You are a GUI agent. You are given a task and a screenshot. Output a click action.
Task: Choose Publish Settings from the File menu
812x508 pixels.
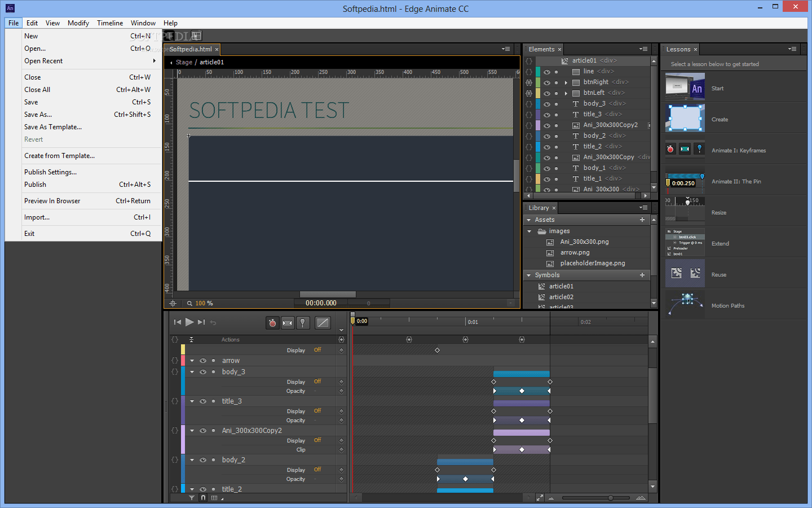(x=50, y=172)
